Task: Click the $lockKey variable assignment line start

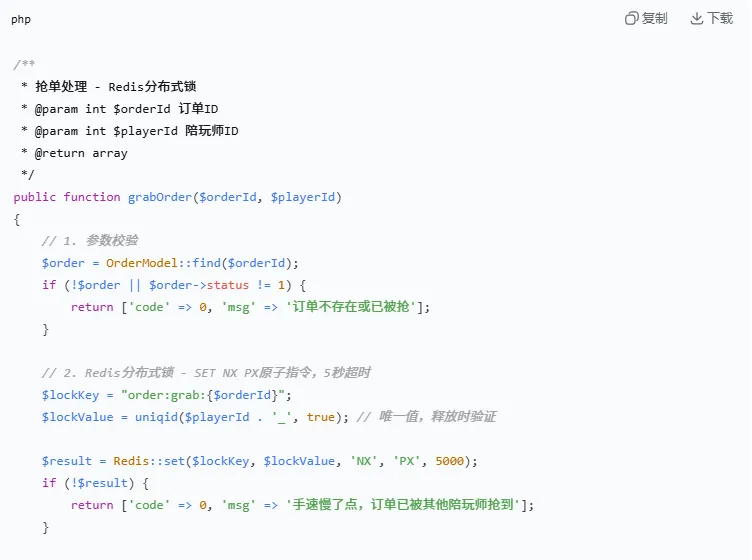Action: tap(70, 395)
